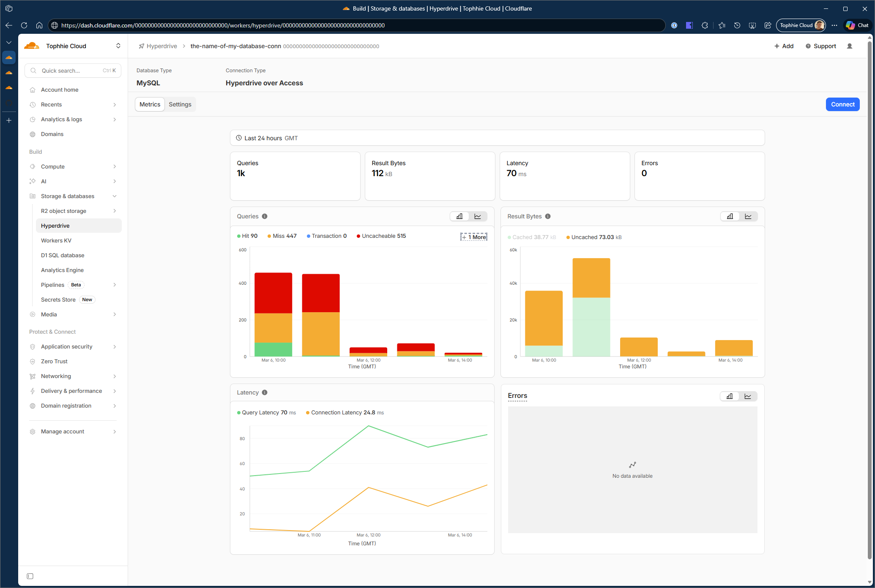Click the Queries info icon
The image size is (875, 588).
pyautogui.click(x=265, y=216)
